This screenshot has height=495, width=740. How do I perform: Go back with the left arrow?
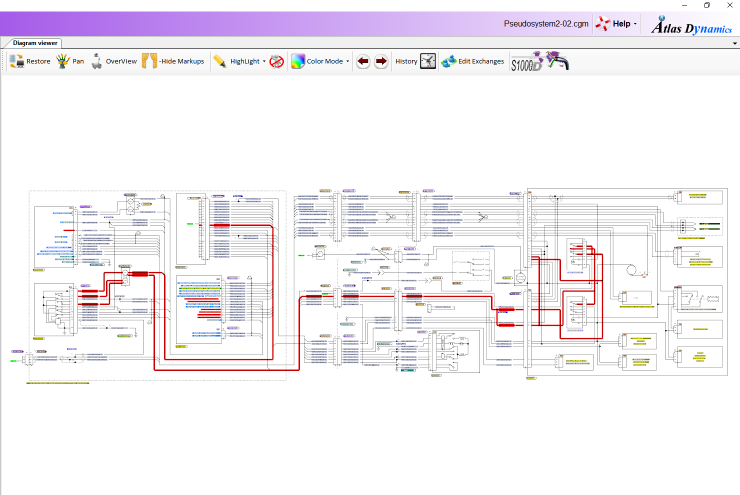click(363, 61)
